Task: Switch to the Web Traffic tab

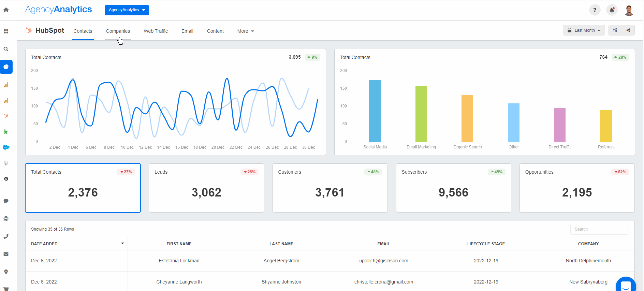Action: tap(156, 31)
